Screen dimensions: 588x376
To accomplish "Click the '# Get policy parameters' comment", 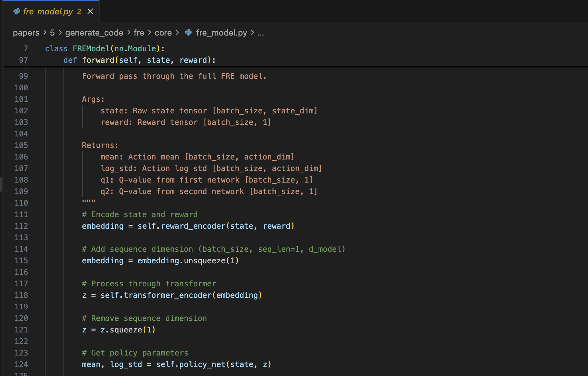I will [135, 353].
